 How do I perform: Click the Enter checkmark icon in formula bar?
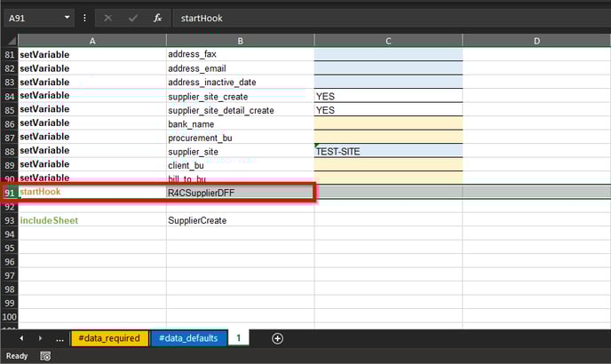click(133, 18)
